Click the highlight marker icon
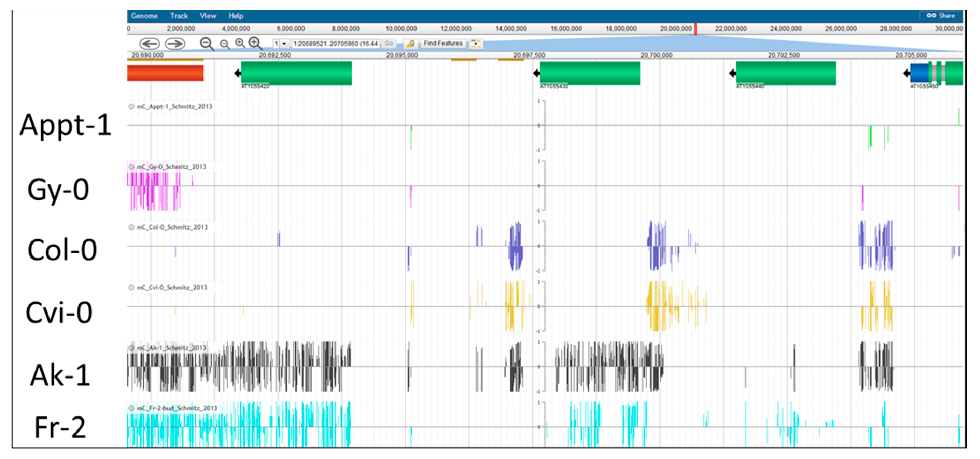Image resolution: width=980 pixels, height=459 pixels. coord(410,44)
